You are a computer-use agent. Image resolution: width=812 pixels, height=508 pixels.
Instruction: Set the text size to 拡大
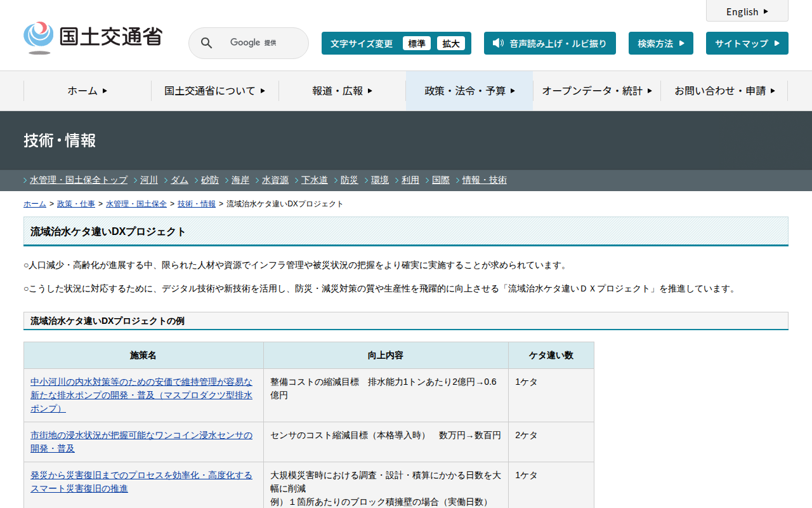(x=450, y=43)
